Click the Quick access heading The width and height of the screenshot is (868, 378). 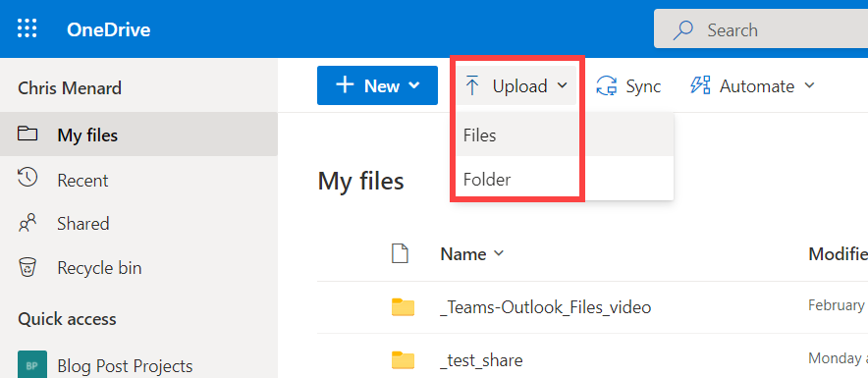pyautogui.click(x=67, y=319)
